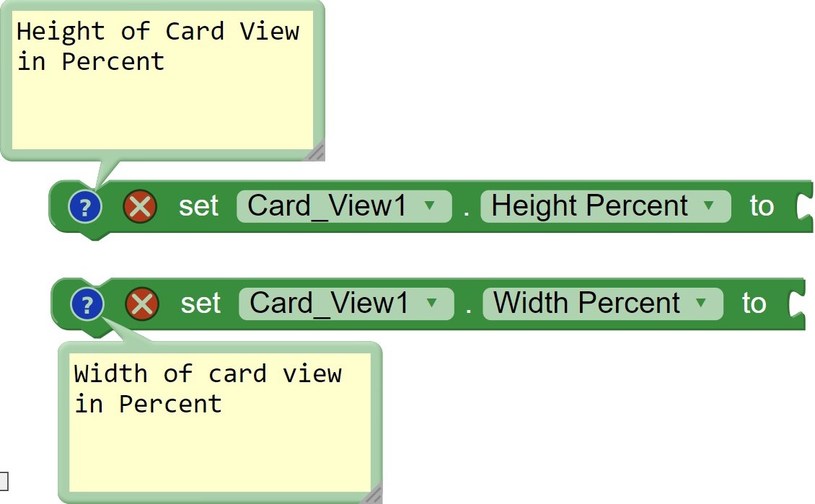Click the small box at the bottom-left edge

click(3, 479)
